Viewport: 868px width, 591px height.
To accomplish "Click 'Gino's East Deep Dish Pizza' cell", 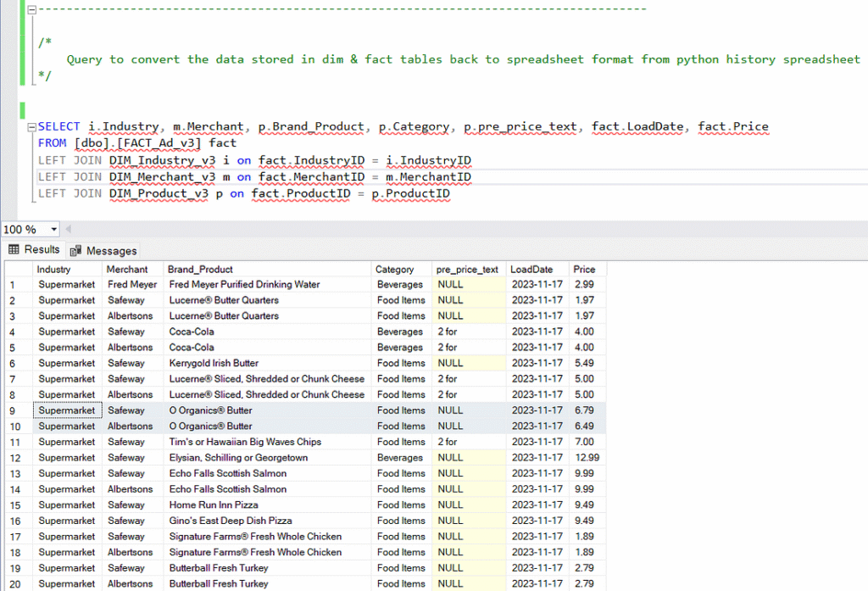I will [267, 521].
